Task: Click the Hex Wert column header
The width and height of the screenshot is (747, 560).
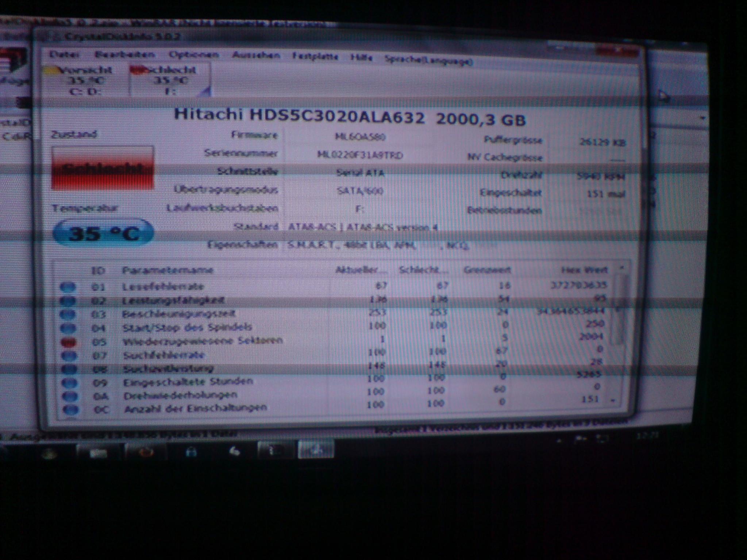Action: 584,270
